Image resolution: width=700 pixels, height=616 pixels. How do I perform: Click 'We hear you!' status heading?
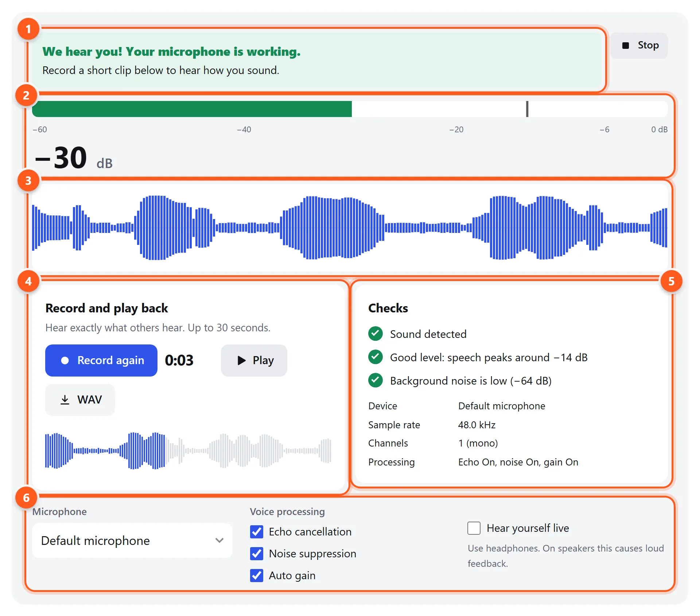[171, 52]
